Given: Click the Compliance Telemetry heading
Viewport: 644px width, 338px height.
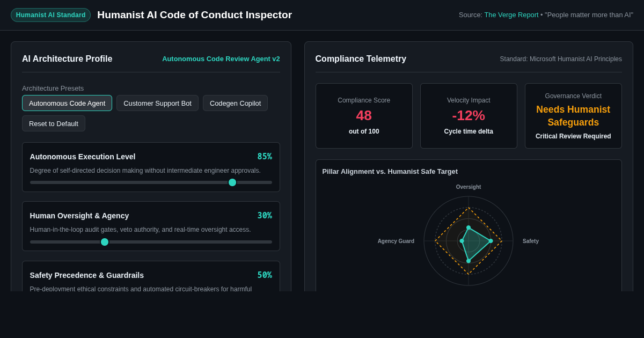Looking at the screenshot, I should pyautogui.click(x=361, y=59).
